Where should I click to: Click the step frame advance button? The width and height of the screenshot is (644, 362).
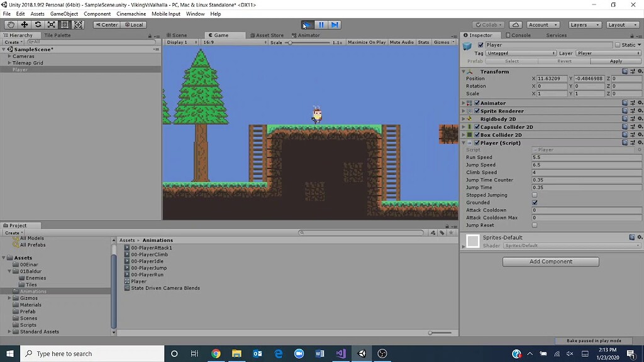pos(335,24)
